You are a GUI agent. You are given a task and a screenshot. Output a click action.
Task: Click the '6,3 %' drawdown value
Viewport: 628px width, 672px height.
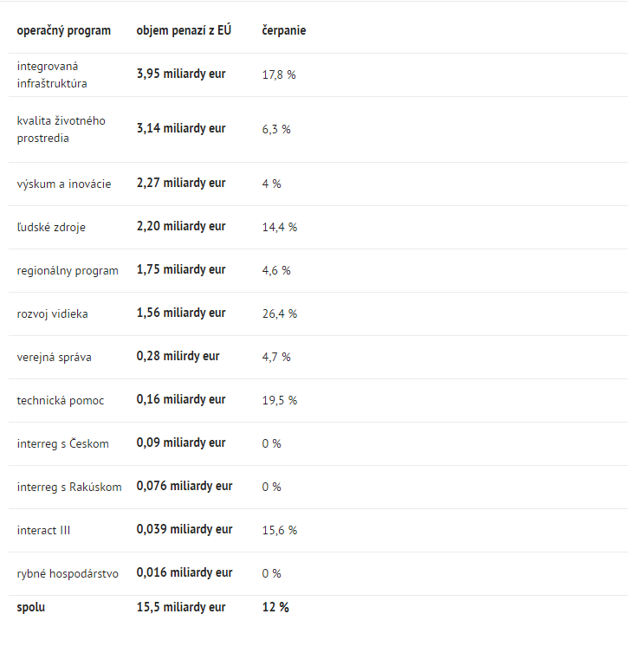(276, 129)
